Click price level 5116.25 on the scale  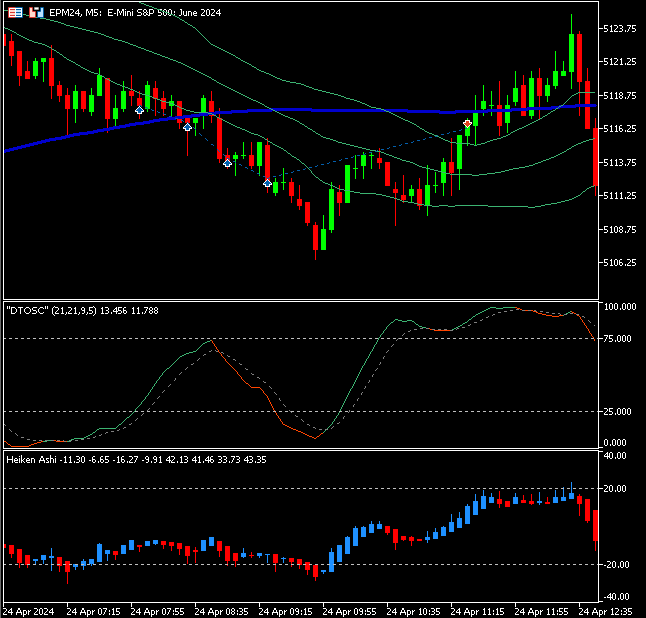click(620, 129)
